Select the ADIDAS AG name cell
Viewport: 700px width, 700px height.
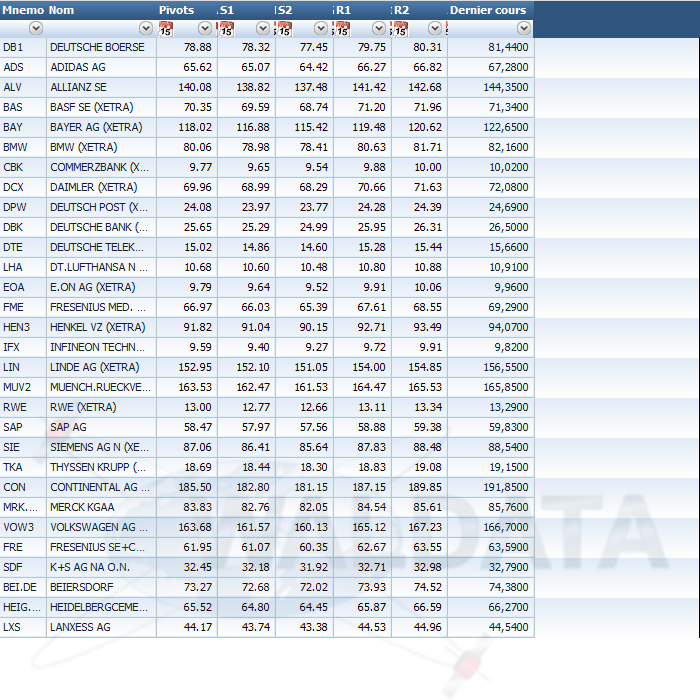click(x=101, y=67)
